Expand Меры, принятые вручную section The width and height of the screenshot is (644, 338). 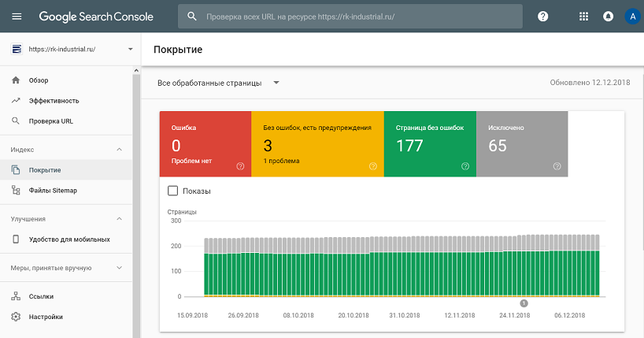[x=119, y=268]
